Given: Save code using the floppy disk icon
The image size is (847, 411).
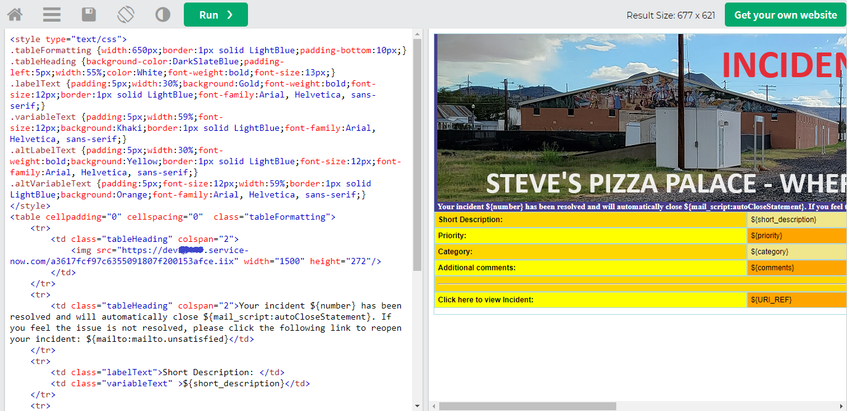Looking at the screenshot, I should point(89,15).
